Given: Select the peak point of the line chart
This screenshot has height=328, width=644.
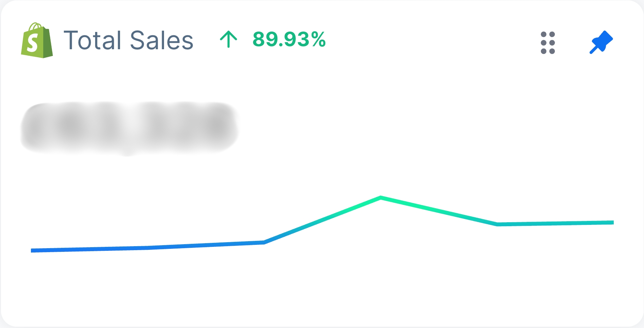Looking at the screenshot, I should coord(381,198).
